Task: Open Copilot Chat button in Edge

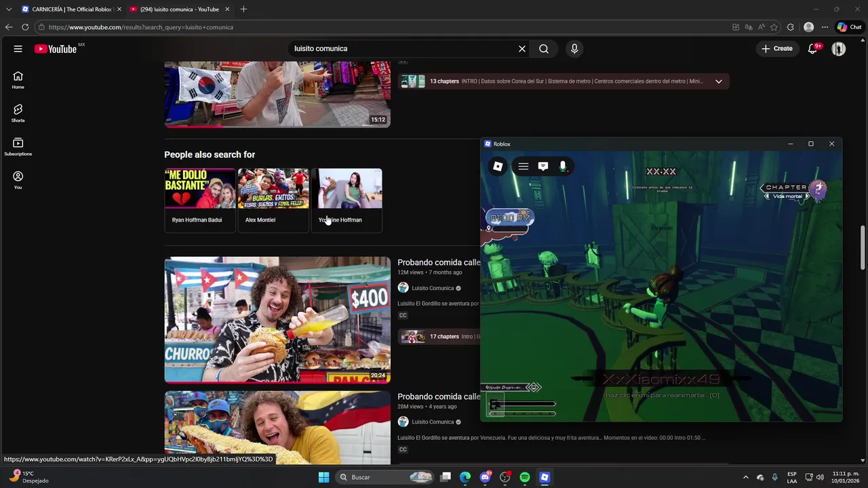Action: tap(849, 27)
